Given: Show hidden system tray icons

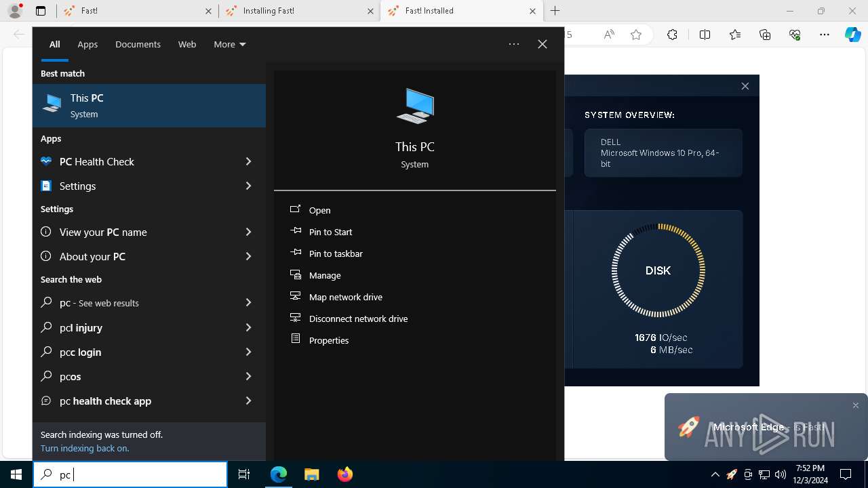Looking at the screenshot, I should click(x=715, y=474).
